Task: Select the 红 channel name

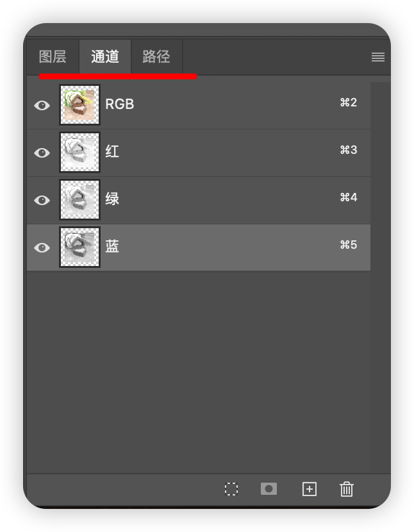Action: tap(112, 151)
